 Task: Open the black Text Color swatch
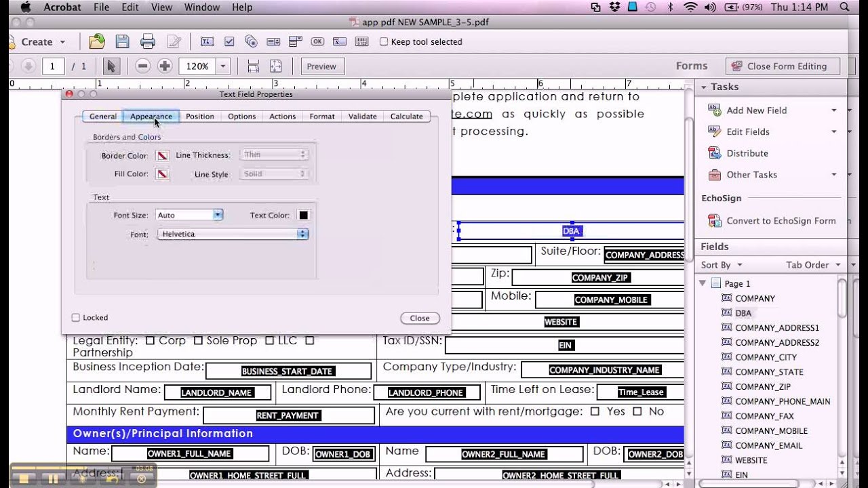click(304, 215)
